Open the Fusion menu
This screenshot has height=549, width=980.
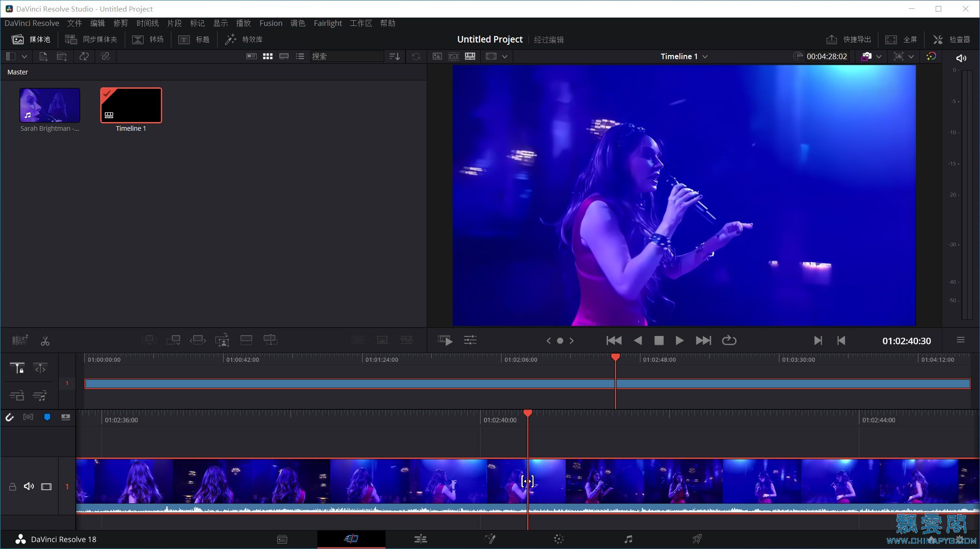click(271, 23)
